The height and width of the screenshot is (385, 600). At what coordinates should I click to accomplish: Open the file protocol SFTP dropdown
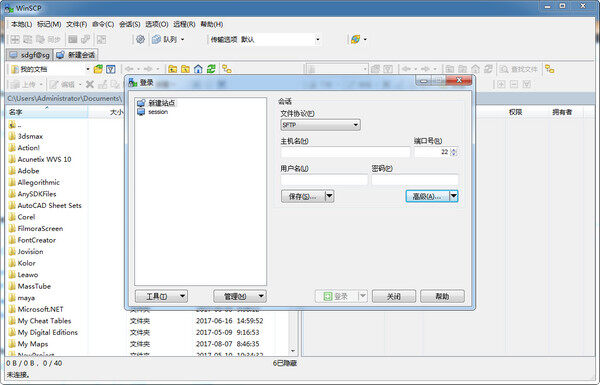coord(320,125)
